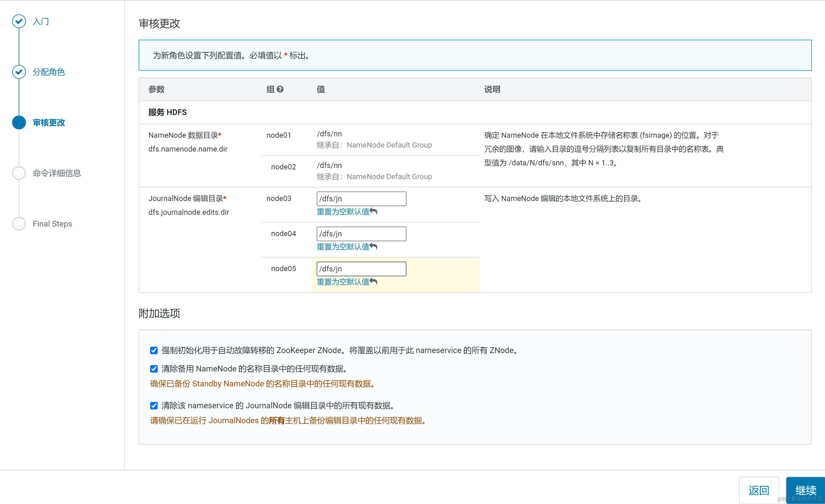Screen dimensions: 825x504
Task: Click the 命令详细信息 step circle
Action: coord(19,173)
